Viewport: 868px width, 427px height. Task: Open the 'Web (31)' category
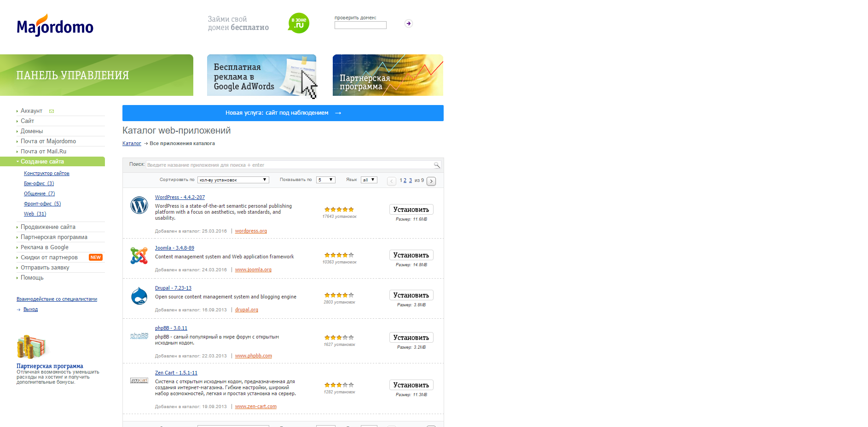(x=35, y=214)
